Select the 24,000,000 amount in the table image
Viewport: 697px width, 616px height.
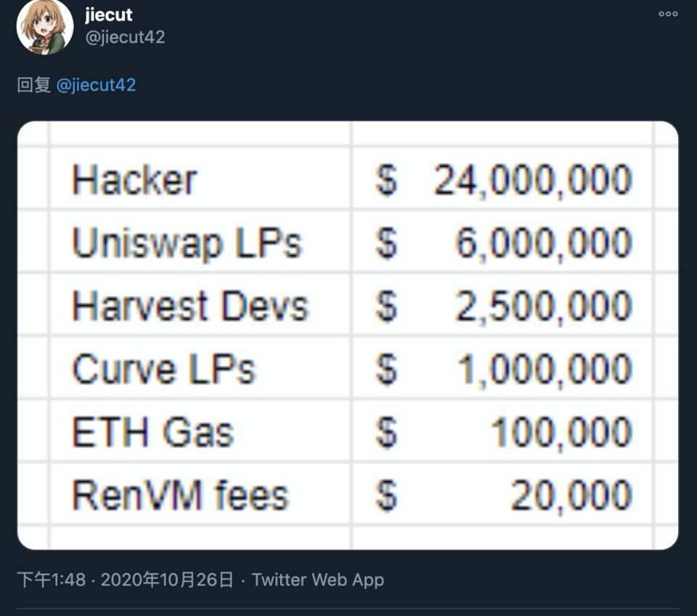pos(533,180)
